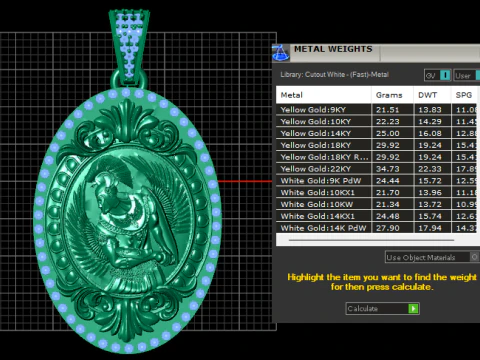480x360 pixels.
Task: Select the Yellow Gold:18KY row
Action: [x=377, y=145]
